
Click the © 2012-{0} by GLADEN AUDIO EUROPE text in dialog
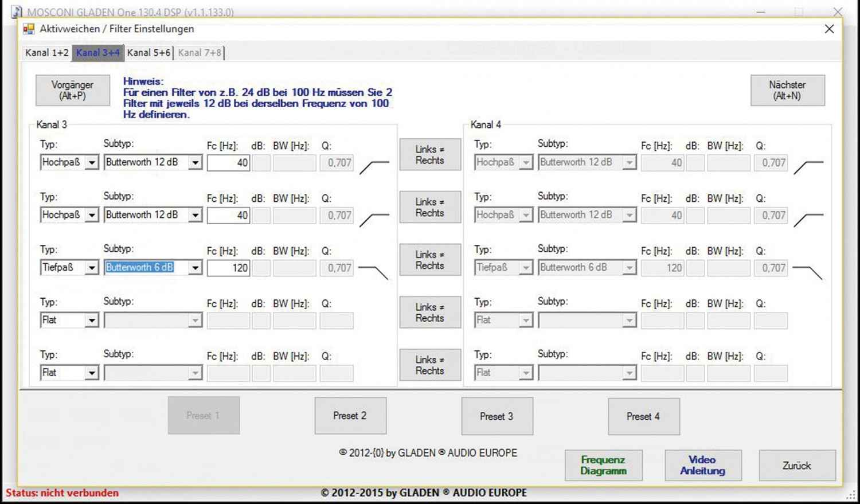pos(428,453)
